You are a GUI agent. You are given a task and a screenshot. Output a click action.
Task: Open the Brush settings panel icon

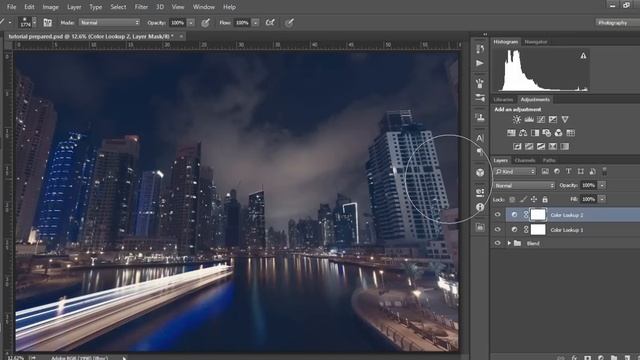click(480, 98)
